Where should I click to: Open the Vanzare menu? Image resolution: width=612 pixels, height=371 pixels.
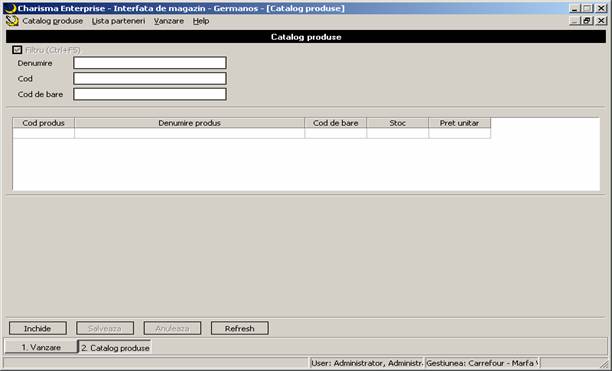click(169, 21)
